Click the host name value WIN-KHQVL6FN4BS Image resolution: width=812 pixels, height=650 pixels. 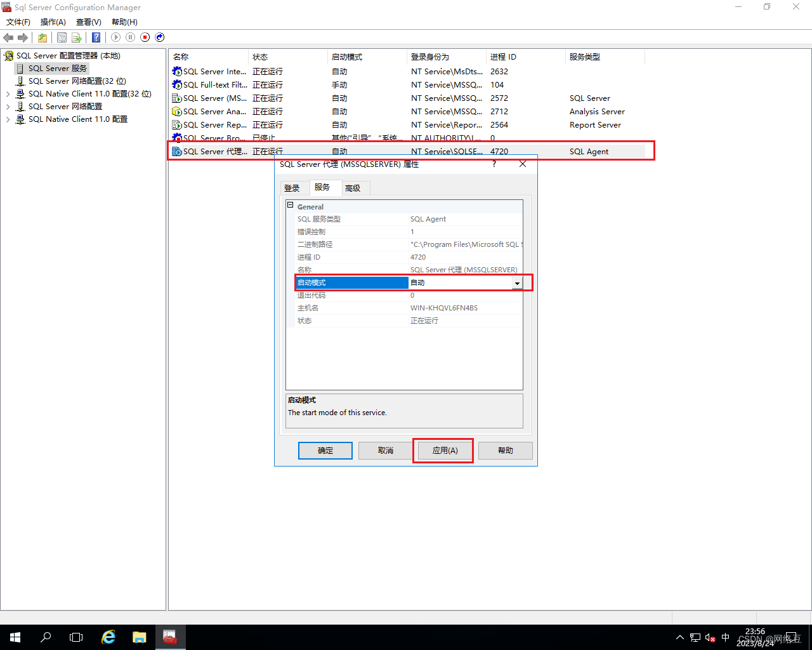[444, 308]
